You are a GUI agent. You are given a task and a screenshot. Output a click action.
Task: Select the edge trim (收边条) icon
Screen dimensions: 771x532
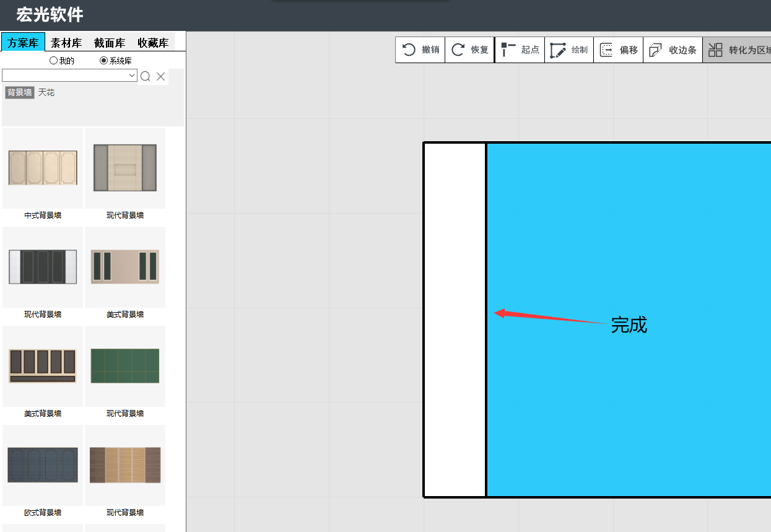click(x=655, y=50)
